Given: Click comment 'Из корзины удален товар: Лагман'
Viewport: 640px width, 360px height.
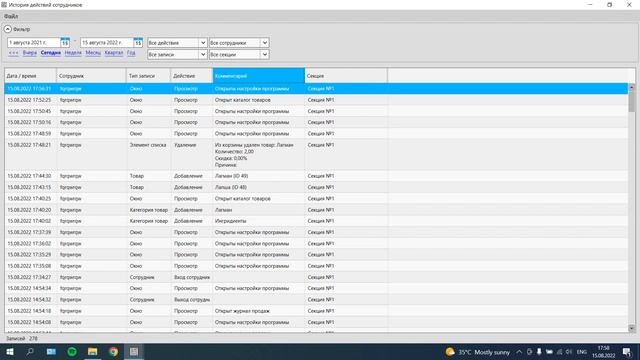Looking at the screenshot, I should pyautogui.click(x=254, y=145).
